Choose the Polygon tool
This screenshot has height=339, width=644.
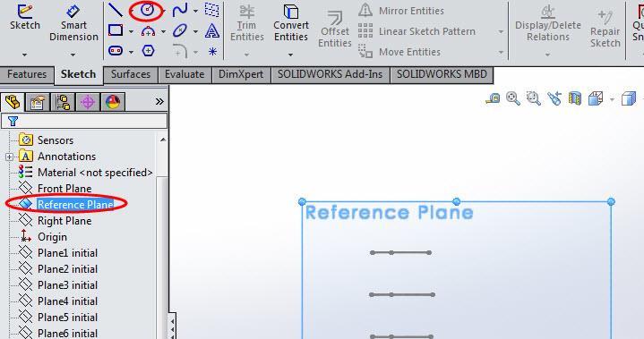click(148, 51)
